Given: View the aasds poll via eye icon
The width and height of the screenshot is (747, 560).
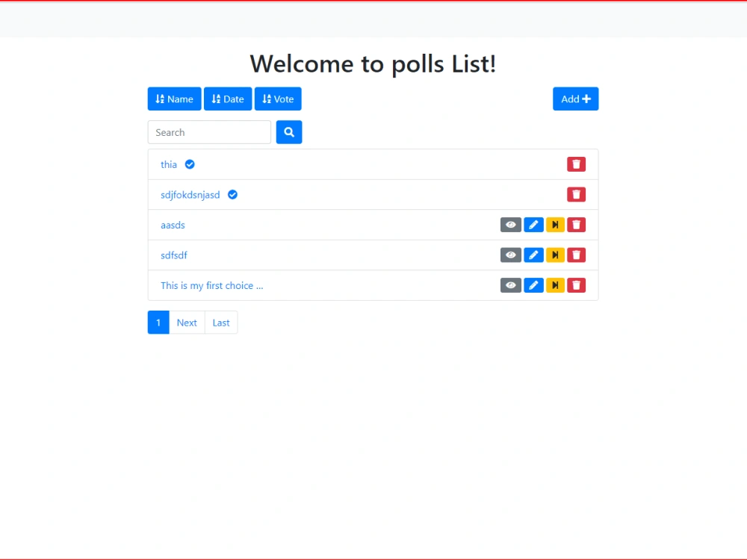Looking at the screenshot, I should point(511,225).
